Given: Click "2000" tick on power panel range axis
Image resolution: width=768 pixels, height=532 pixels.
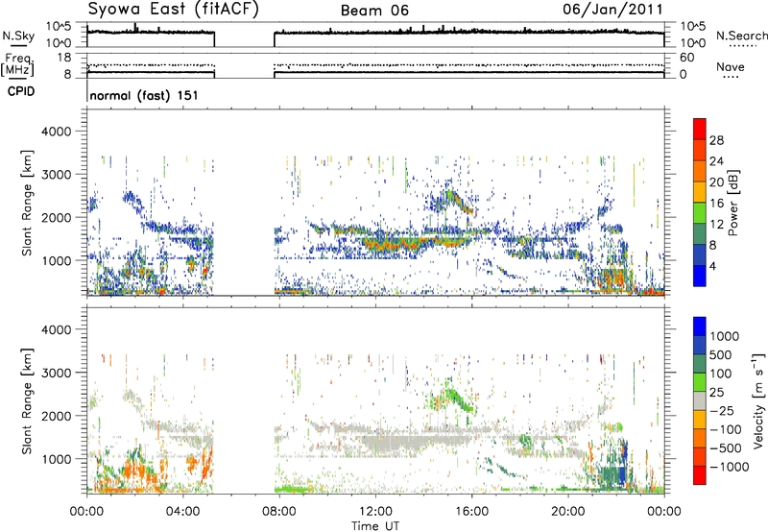Looking at the screenshot, I should [56, 217].
